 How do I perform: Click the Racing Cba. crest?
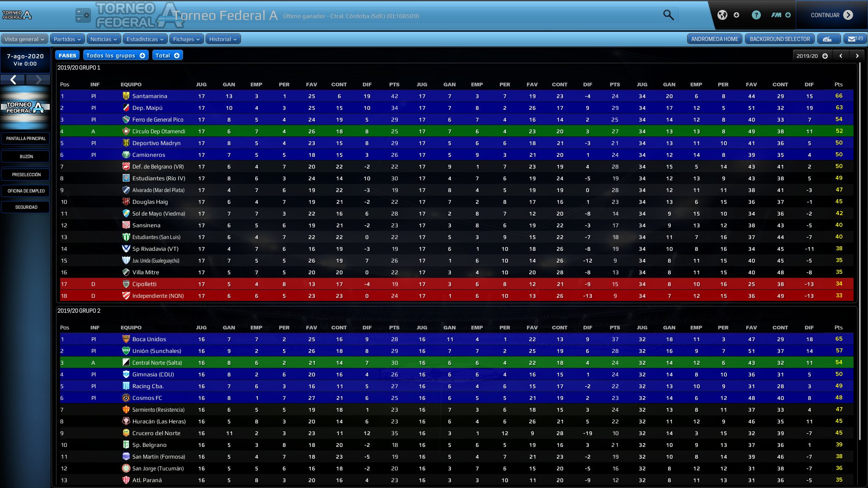[x=126, y=386]
